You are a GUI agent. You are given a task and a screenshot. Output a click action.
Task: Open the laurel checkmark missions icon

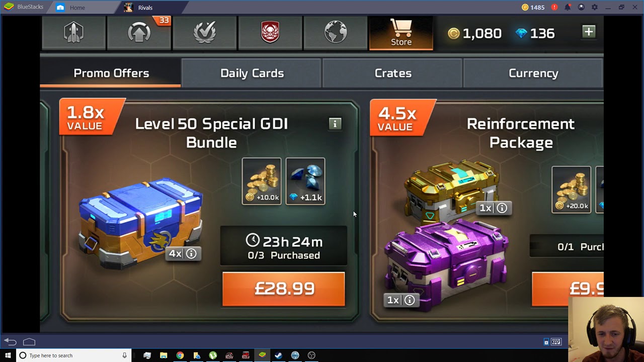(205, 33)
